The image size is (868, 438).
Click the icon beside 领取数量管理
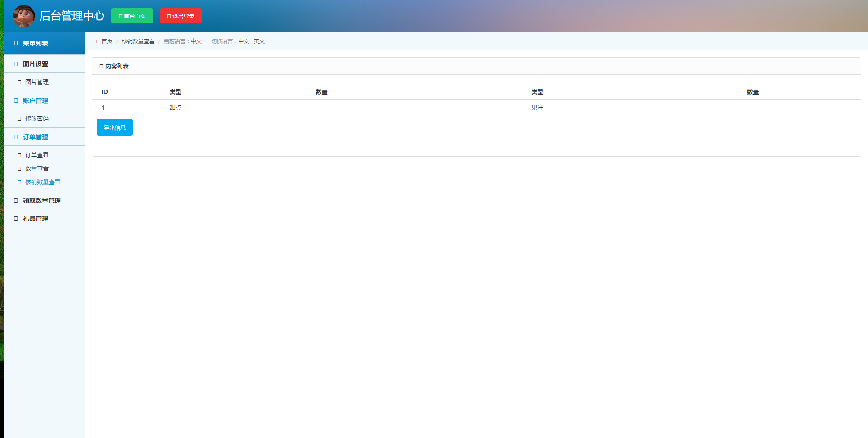click(16, 200)
